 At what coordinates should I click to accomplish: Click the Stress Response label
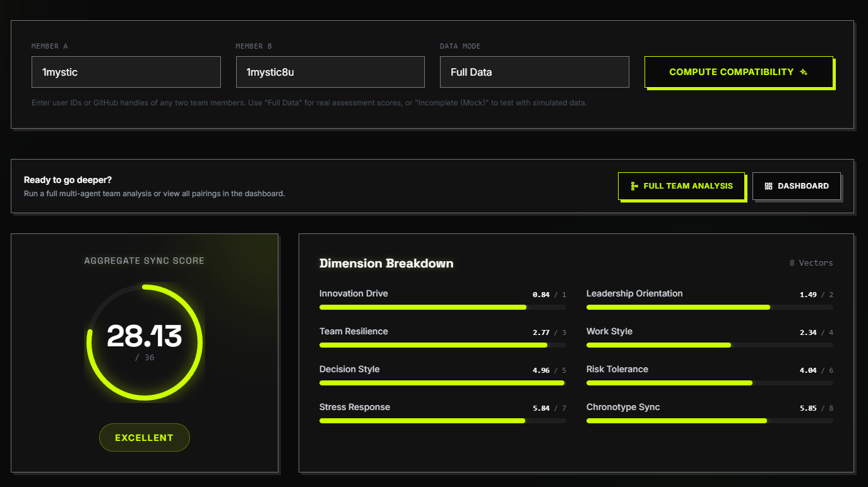click(x=355, y=407)
